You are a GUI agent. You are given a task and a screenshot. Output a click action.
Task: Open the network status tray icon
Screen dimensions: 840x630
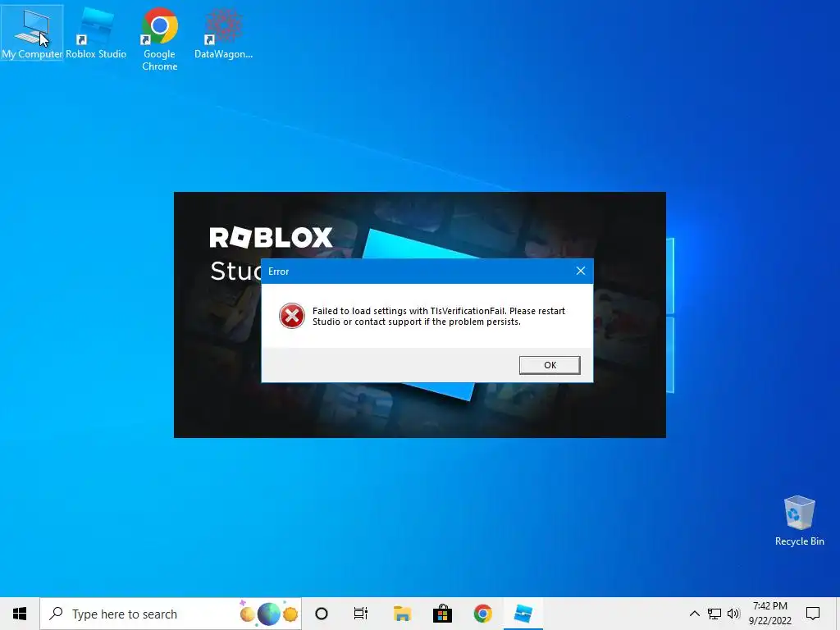tap(714, 614)
